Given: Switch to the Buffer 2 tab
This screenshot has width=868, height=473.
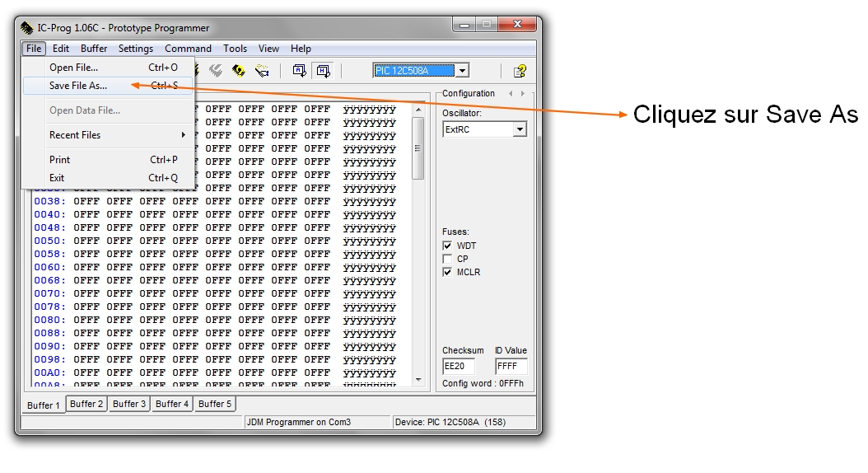Looking at the screenshot, I should [86, 404].
